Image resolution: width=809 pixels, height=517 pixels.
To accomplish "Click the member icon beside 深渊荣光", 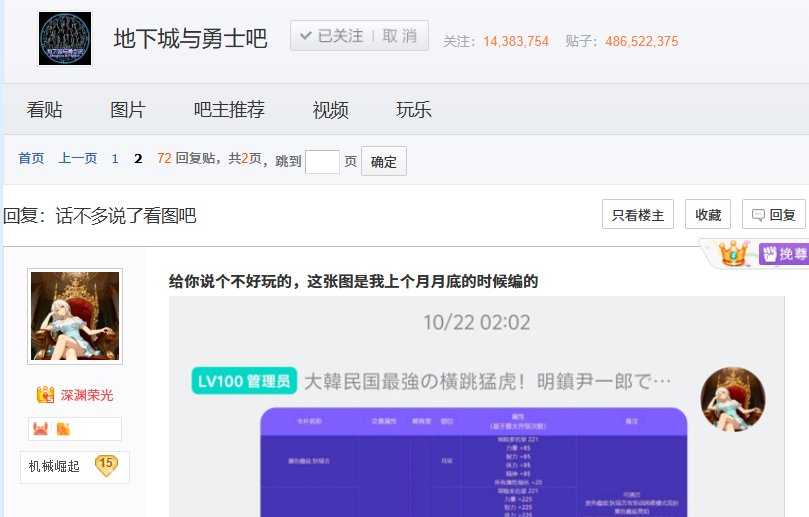I will pyautogui.click(x=45, y=395).
